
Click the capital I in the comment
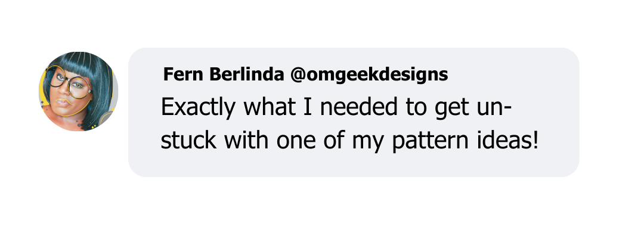pyautogui.click(x=308, y=107)
